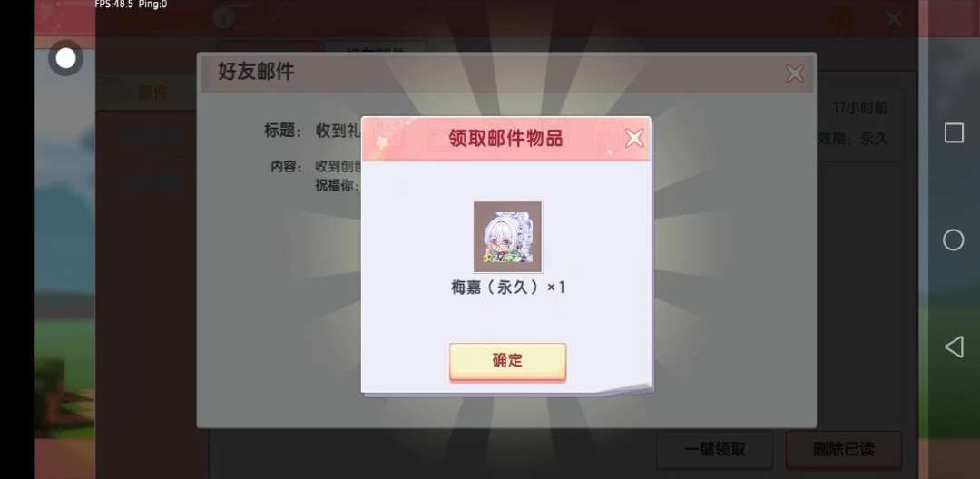Close the 好友邮件 dialog behind the popup
This screenshot has width=980, height=479.
[794, 73]
